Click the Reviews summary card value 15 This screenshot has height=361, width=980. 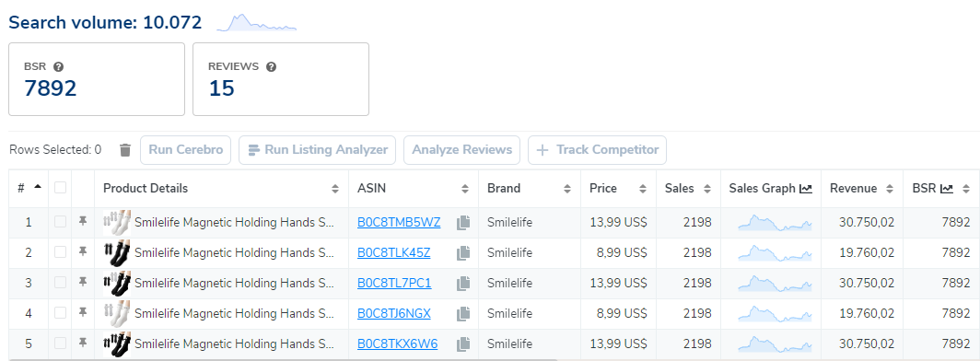coord(221,88)
